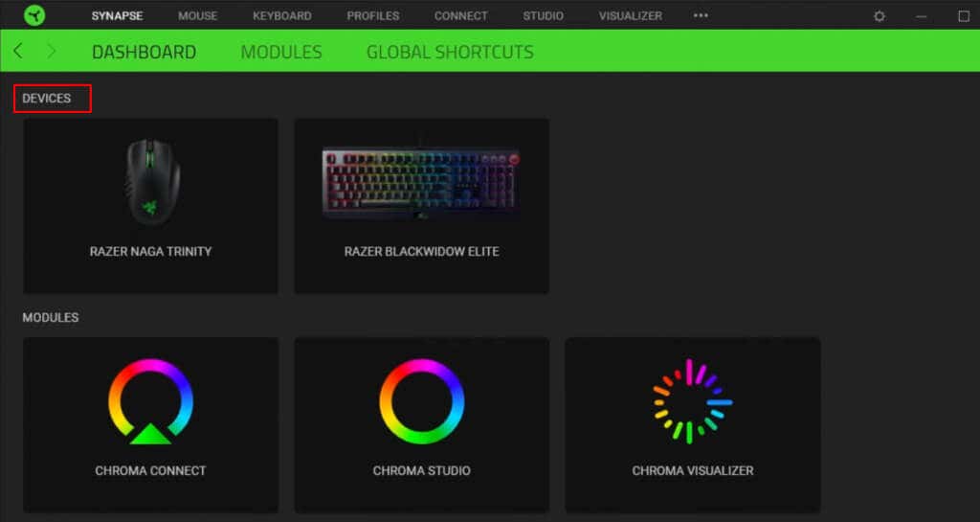
Task: Open the Connect menu item
Action: pyautogui.click(x=460, y=16)
